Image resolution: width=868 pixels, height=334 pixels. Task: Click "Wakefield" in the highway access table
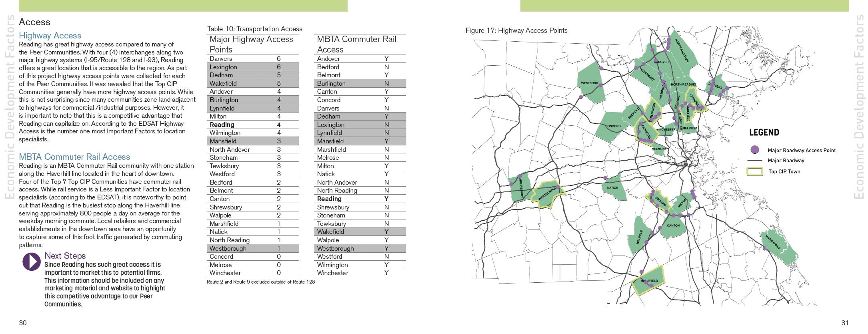[x=223, y=84]
